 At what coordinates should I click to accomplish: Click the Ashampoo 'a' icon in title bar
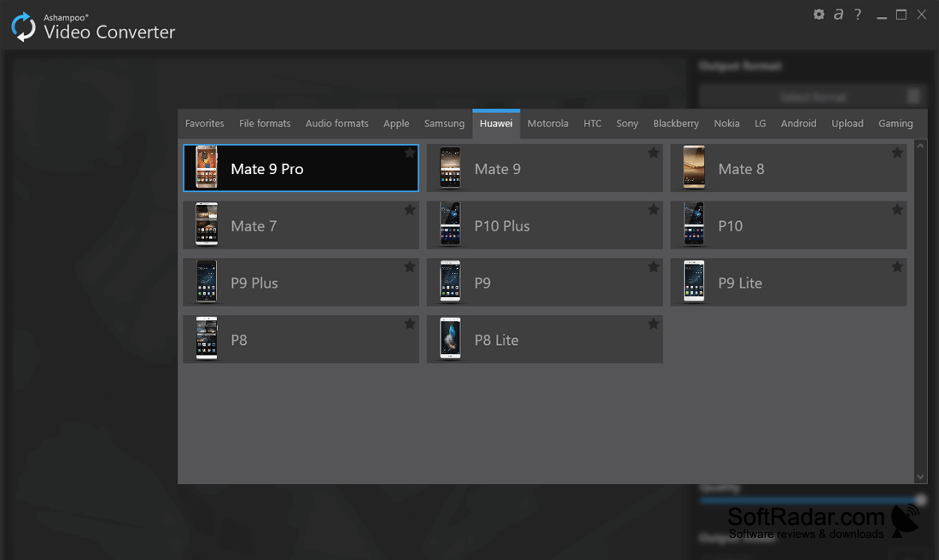[x=838, y=15]
